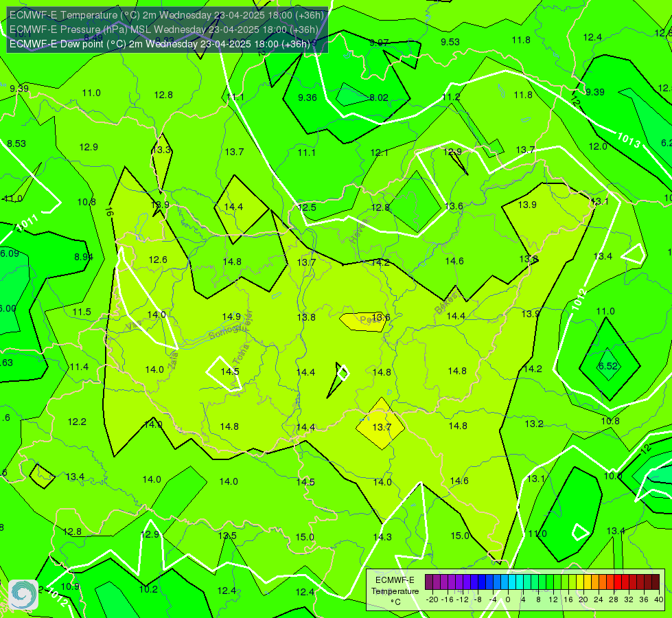Click the 12.6 value on the map

point(158,260)
